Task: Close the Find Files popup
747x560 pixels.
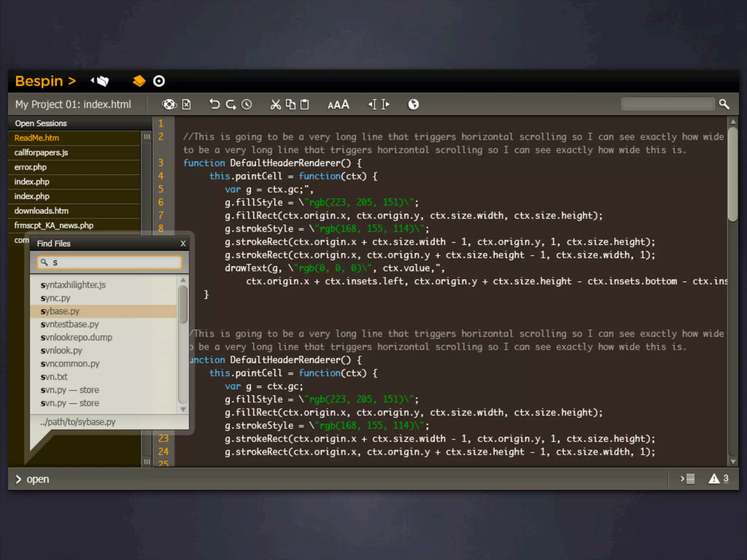Action: tap(183, 244)
